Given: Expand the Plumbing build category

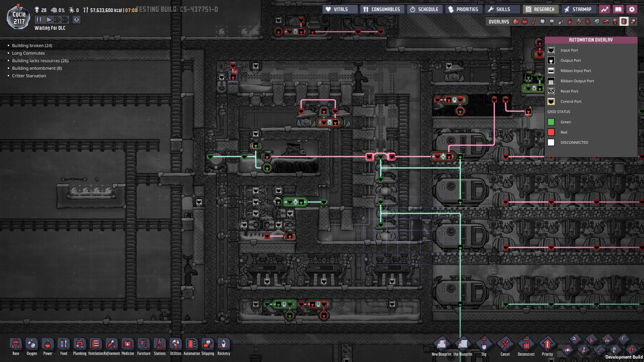Looking at the screenshot, I should click(79, 345).
